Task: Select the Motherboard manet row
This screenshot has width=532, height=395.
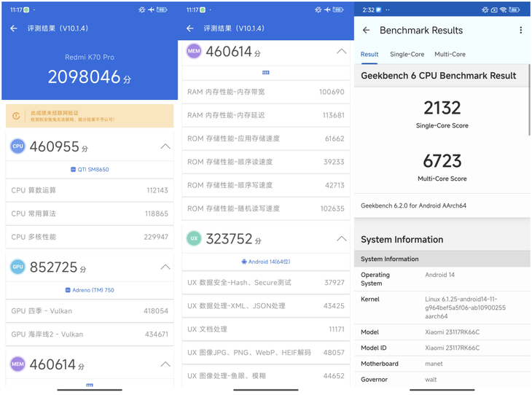Action: coord(442,364)
